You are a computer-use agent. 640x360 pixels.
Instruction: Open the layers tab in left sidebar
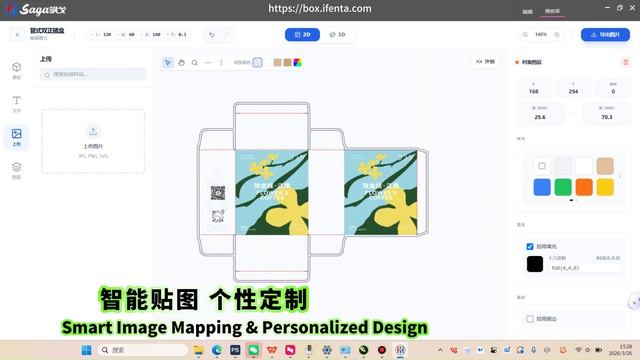[x=16, y=171]
